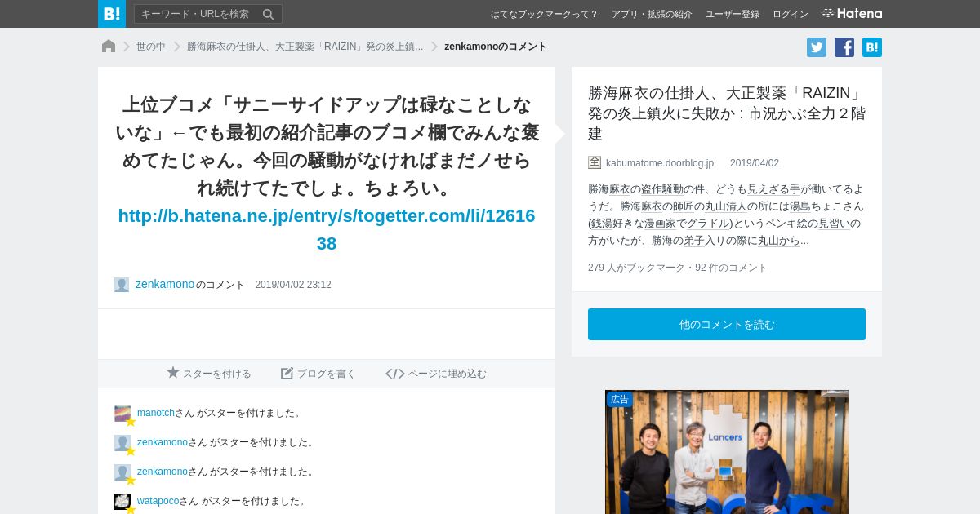This screenshot has width=980, height=514.
Task: Share the page on Facebook
Action: point(844,47)
